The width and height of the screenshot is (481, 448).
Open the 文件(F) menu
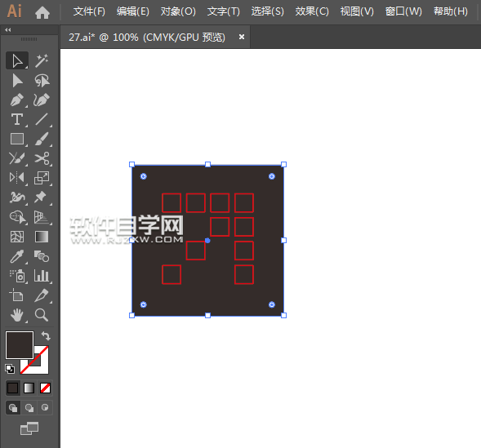[x=89, y=11]
